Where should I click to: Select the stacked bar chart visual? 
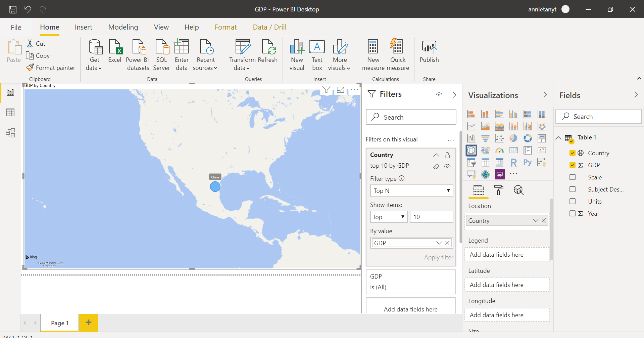pos(471,114)
